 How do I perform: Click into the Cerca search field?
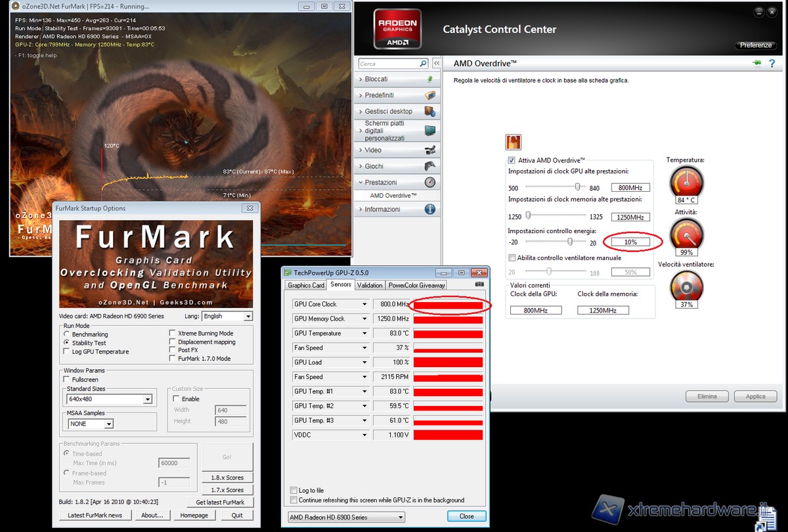388,64
